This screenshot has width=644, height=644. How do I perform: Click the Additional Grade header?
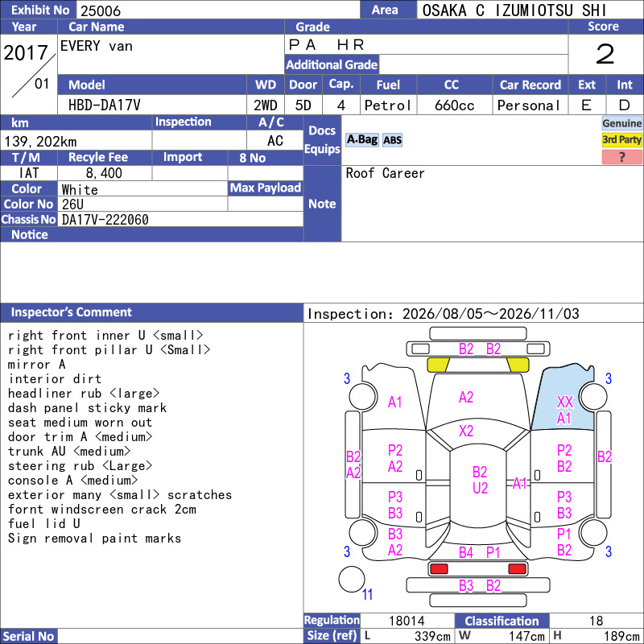click(x=332, y=64)
